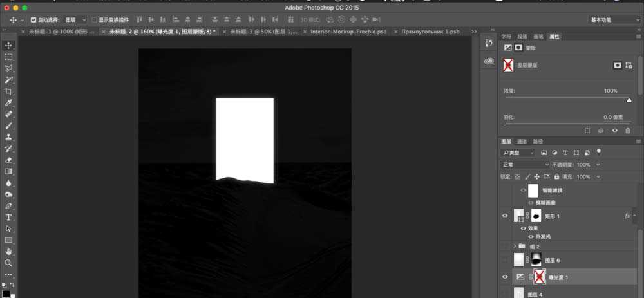Select the Hand tool
This screenshot has height=298, width=644.
(x=9, y=252)
